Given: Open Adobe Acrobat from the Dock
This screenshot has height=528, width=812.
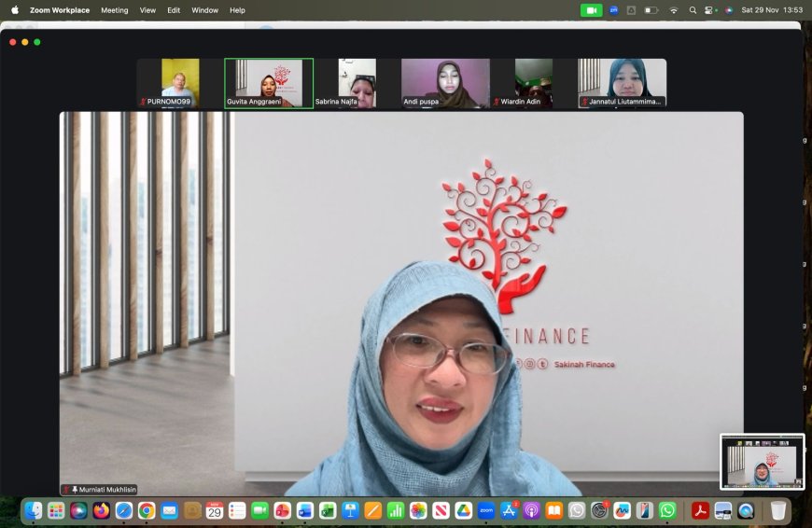Looking at the screenshot, I should click(700, 511).
